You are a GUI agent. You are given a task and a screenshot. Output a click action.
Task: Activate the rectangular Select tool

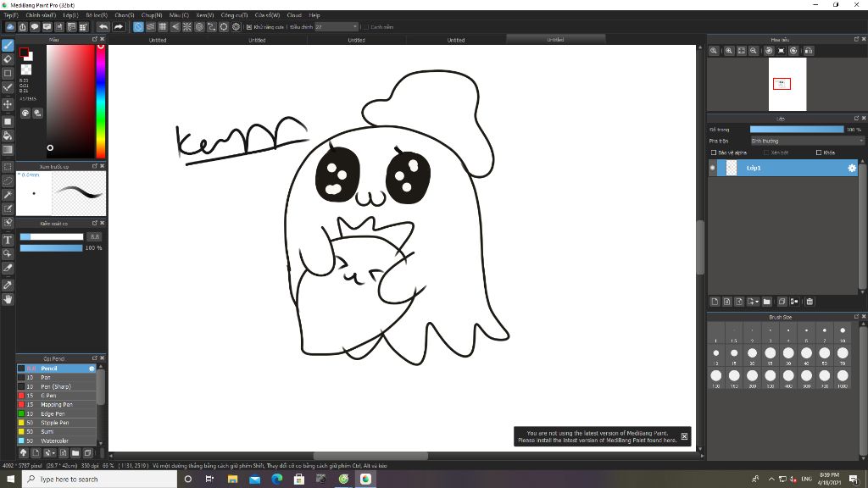pos(8,167)
